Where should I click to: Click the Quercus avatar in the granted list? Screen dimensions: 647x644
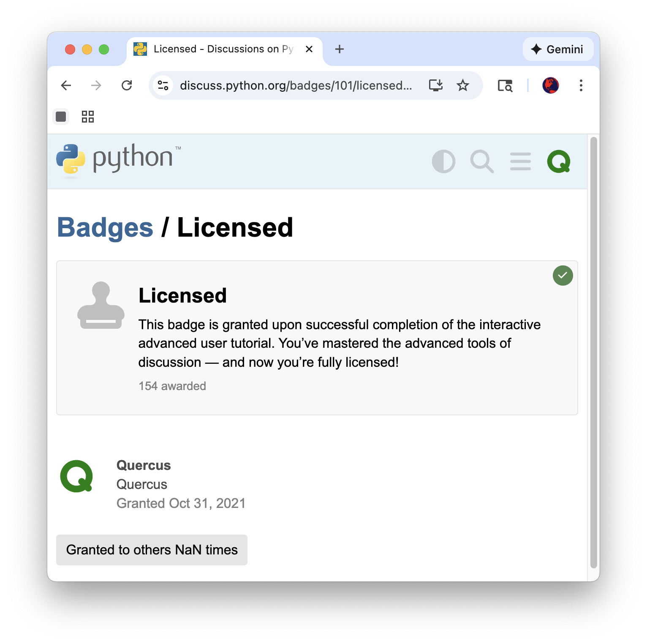(x=76, y=476)
